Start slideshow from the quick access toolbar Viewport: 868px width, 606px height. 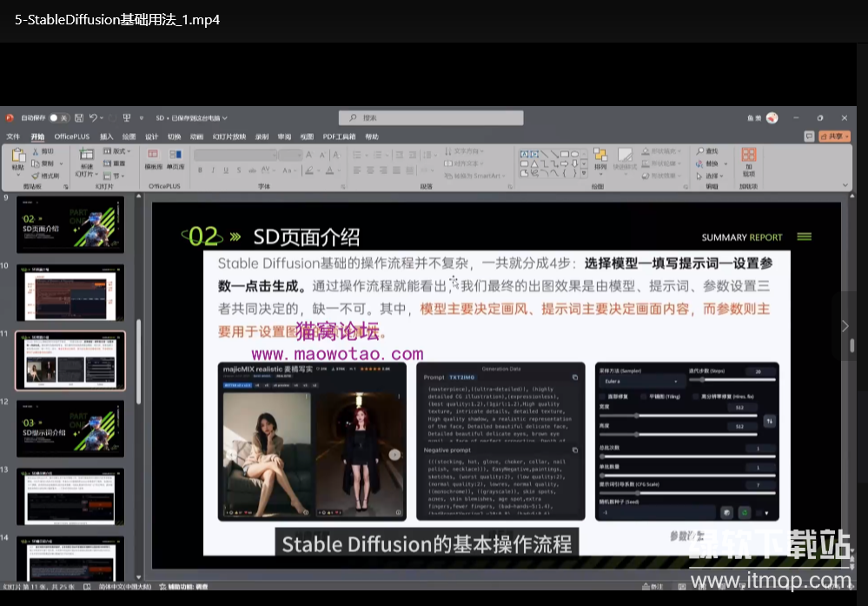pos(127,118)
